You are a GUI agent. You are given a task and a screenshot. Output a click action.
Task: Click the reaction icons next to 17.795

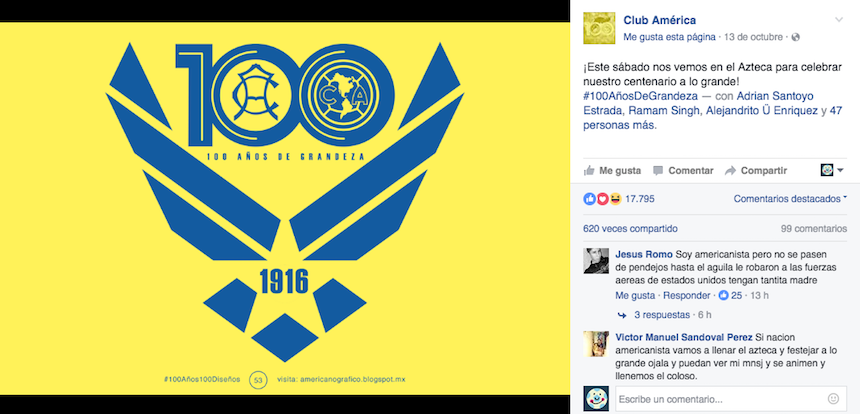[x=602, y=199]
